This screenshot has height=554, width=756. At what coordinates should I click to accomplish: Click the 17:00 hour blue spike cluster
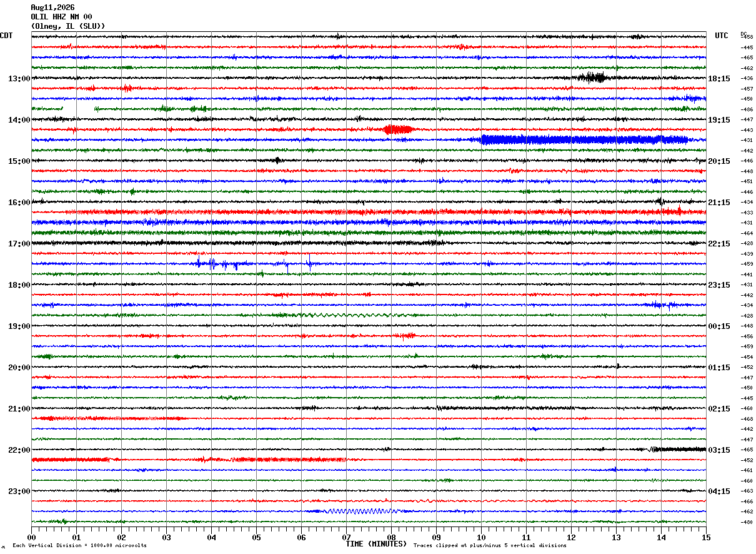(x=255, y=263)
